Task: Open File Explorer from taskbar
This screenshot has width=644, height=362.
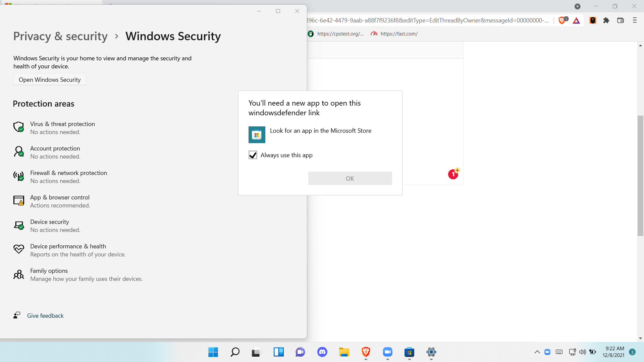Action: (344, 352)
